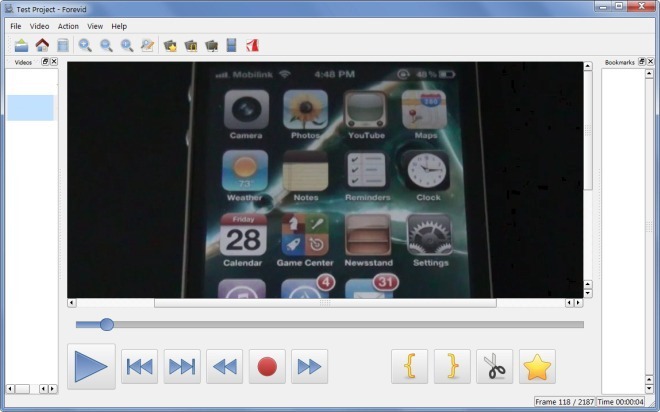The height and width of the screenshot is (412, 660).
Task: Open the File menu
Action: (16, 26)
